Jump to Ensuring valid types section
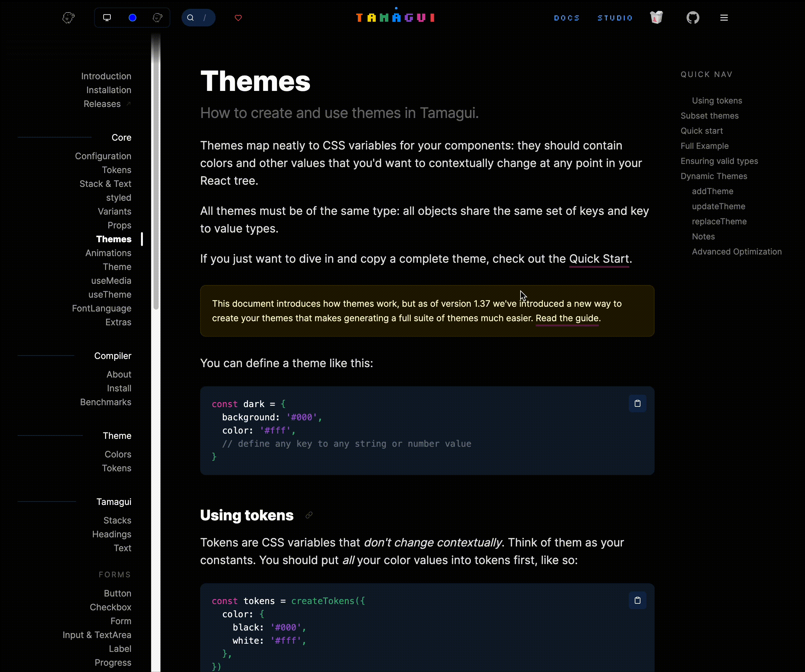805x672 pixels. point(719,161)
